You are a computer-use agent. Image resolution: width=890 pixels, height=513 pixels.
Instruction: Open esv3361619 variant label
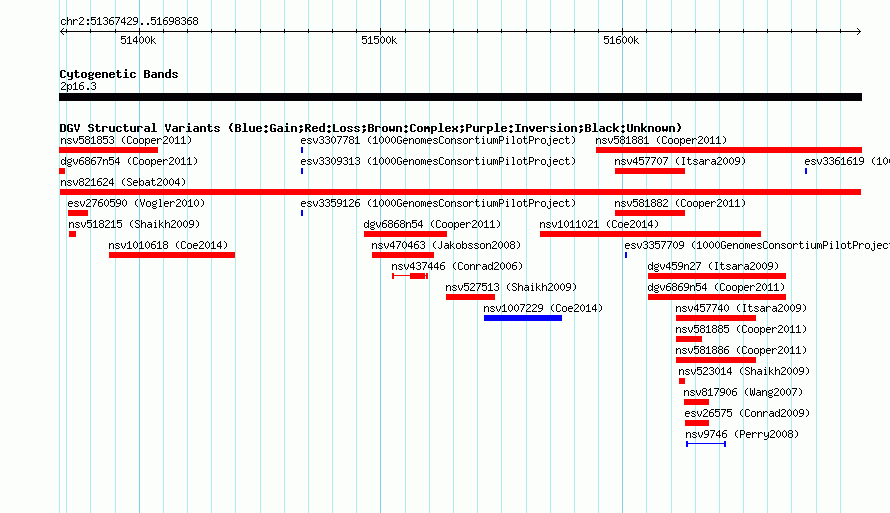pyautogui.click(x=846, y=161)
